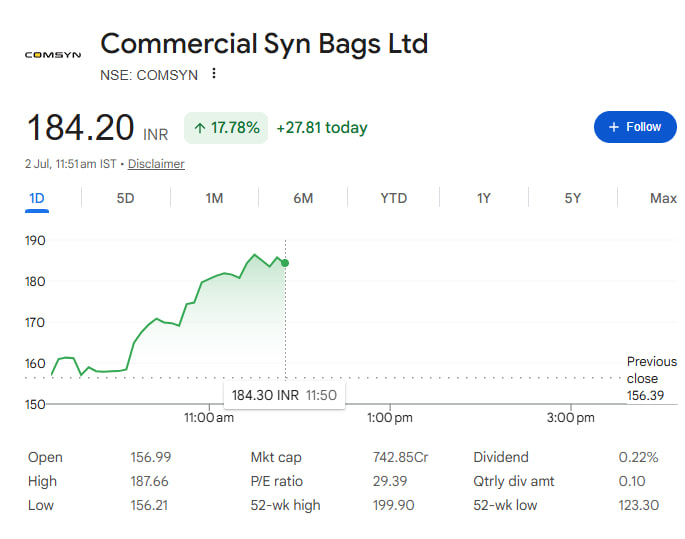
Task: Click the Commercial Syn Bags Ltd title
Action: [x=264, y=44]
